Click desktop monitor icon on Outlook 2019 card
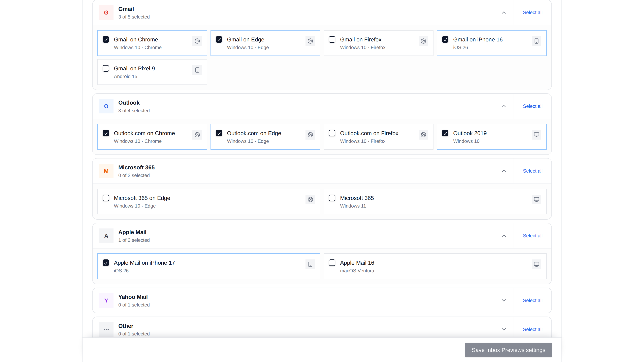The width and height of the screenshot is (644, 362). (536, 135)
